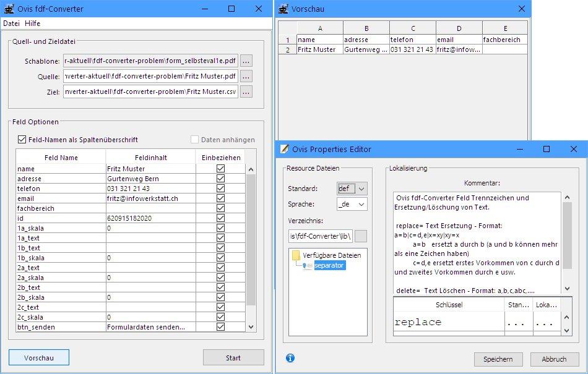Click the Ovis fdf-Converter title bar icon
This screenshot has width=588, height=374.
pyautogui.click(x=9, y=9)
